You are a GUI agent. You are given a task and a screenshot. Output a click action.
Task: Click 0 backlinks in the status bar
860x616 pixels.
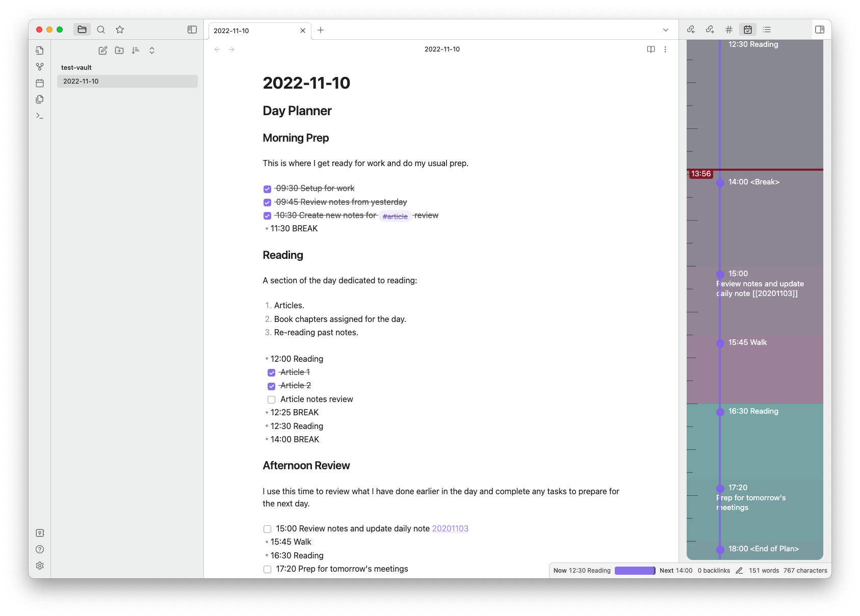714,571
